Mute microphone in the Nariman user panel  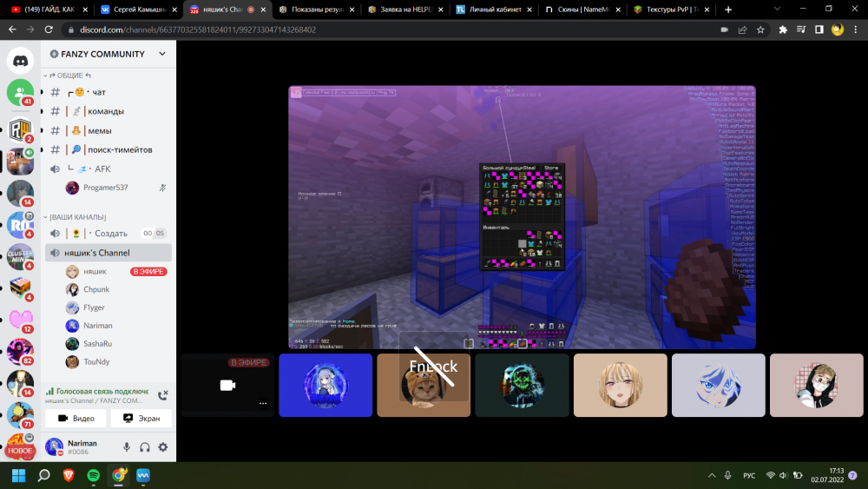click(x=127, y=447)
